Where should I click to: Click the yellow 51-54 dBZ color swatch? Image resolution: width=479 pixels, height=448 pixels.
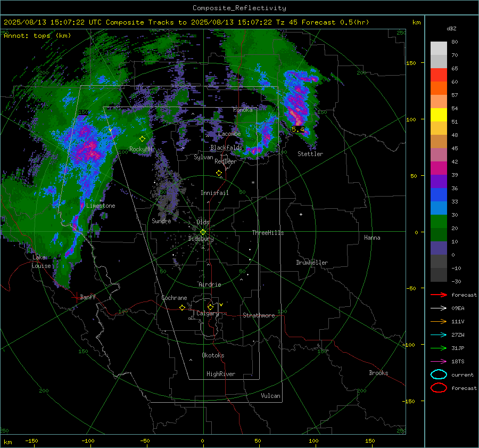coord(439,115)
